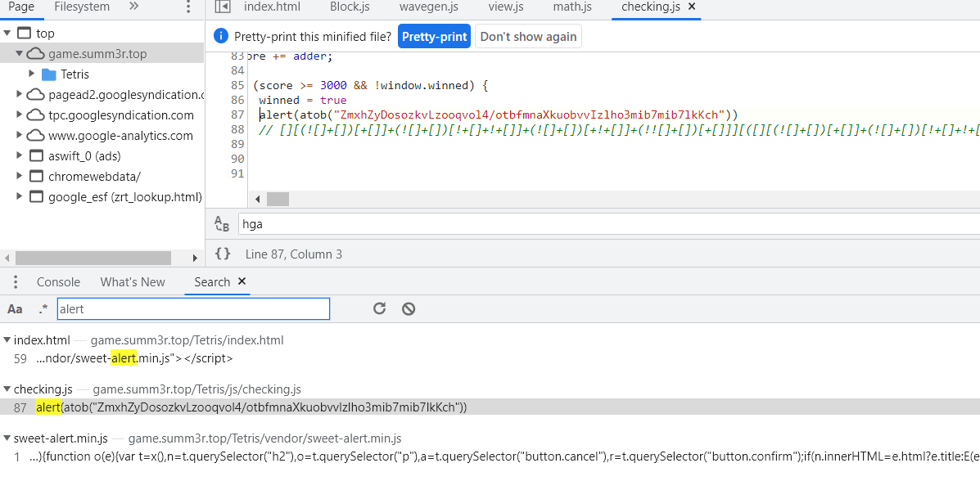Switch to the Filesystem tab

click(x=82, y=7)
